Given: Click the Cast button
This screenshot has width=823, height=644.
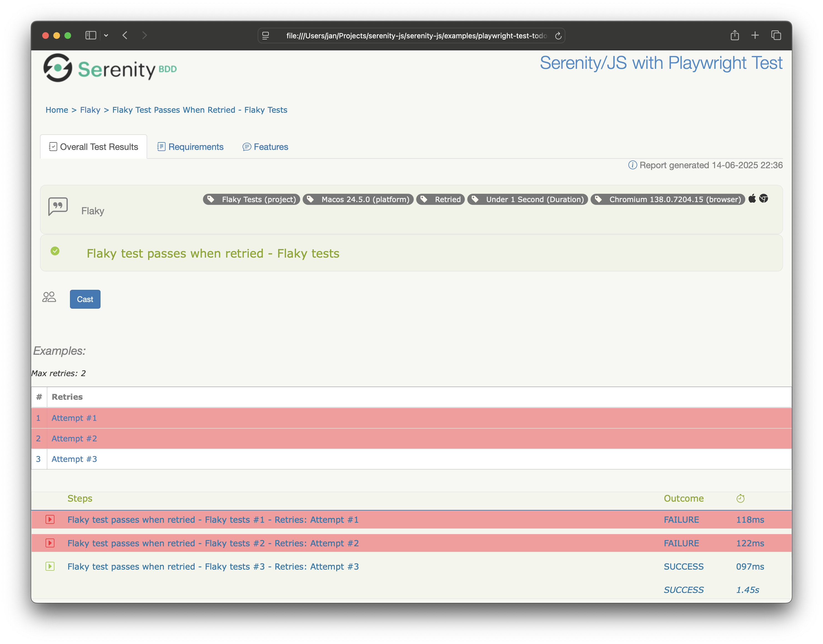Looking at the screenshot, I should pyautogui.click(x=85, y=299).
